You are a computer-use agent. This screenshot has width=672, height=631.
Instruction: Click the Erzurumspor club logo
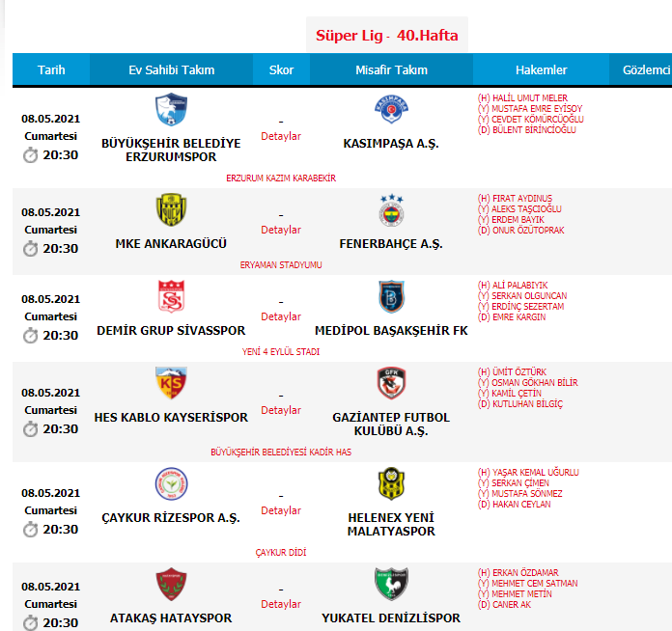(171, 110)
